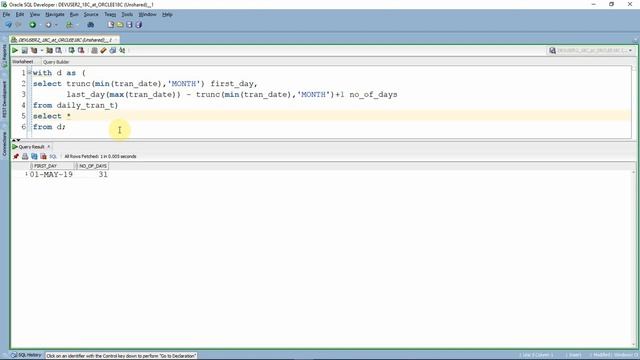Click the Rollback icon

[x=81, y=51]
